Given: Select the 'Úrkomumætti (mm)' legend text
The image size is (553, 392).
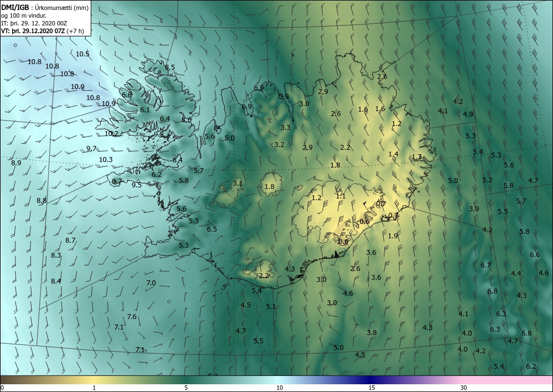Looking at the screenshot, I should tap(62, 8).
